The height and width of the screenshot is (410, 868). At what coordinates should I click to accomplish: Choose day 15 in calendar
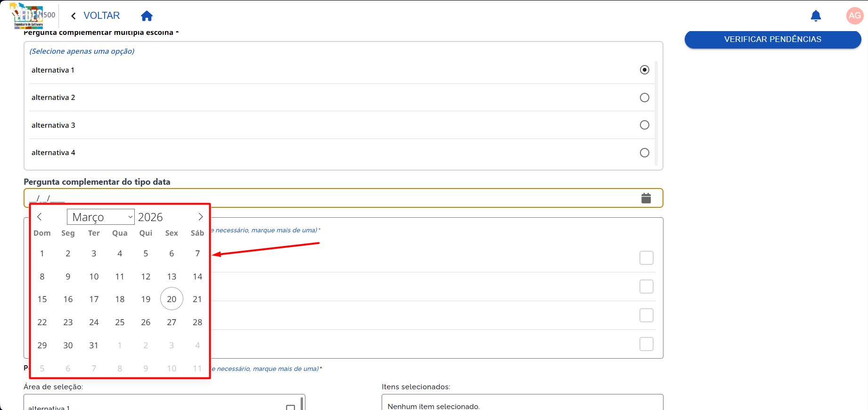pos(42,299)
